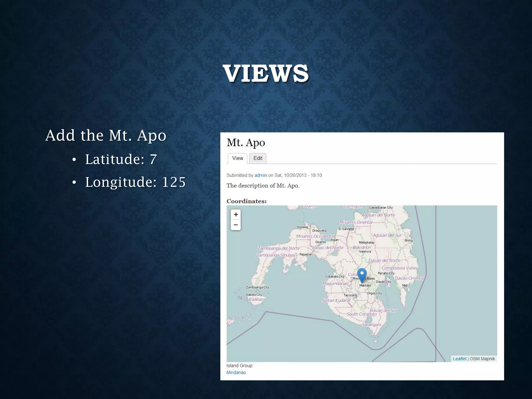Image resolution: width=532 pixels, height=399 pixels.
Task: Click the Mt. Apo page heading
Action: pyautogui.click(x=246, y=143)
